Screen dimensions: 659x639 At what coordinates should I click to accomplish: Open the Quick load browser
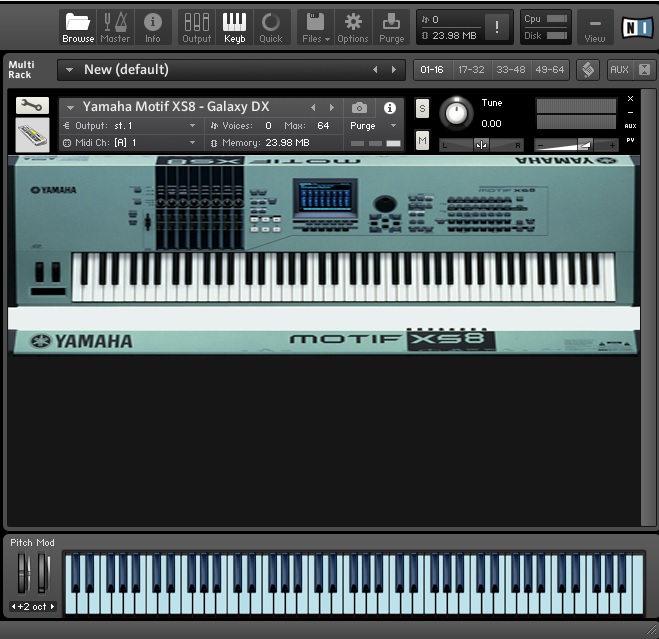[x=271, y=27]
